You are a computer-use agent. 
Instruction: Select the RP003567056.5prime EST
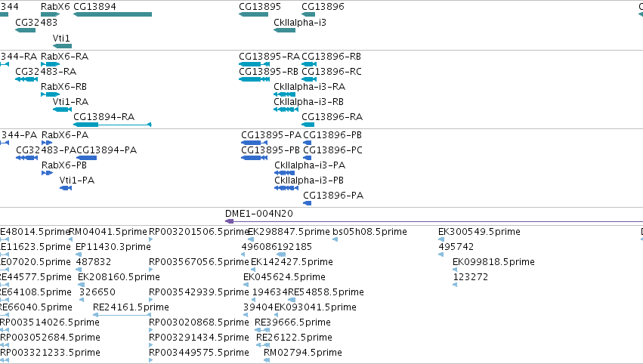pyautogui.click(x=150, y=270)
